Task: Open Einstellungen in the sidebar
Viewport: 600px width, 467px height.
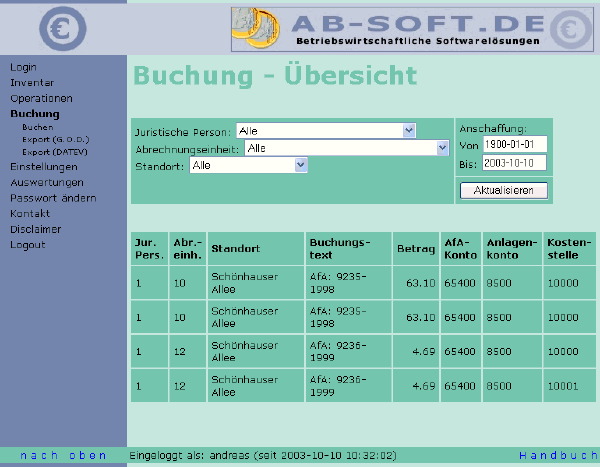Action: (44, 167)
